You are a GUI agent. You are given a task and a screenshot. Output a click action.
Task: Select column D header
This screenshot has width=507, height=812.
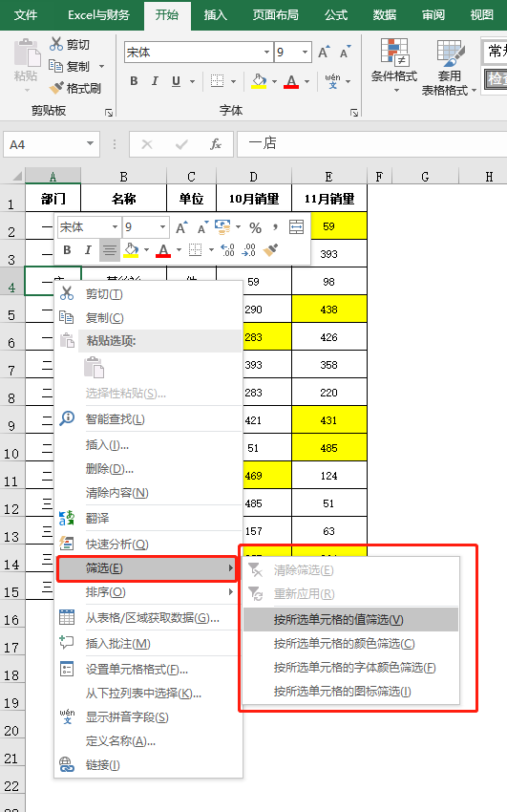click(x=254, y=177)
